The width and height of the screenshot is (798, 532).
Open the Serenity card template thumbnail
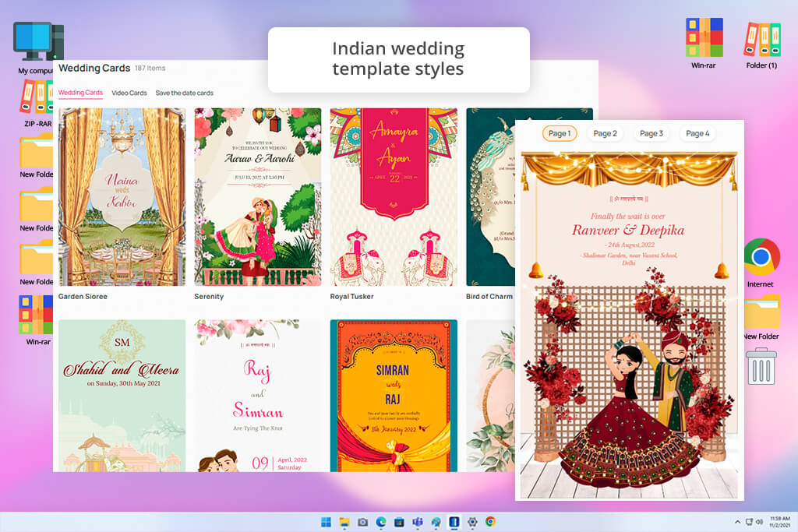pos(258,197)
